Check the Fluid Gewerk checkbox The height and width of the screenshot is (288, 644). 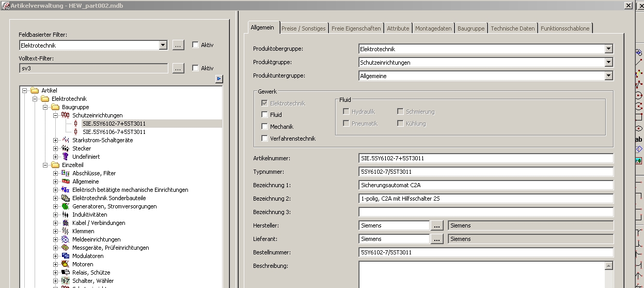[265, 115]
